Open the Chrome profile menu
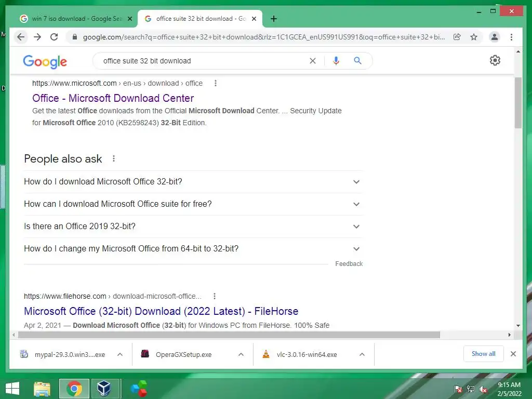The image size is (532, 399). point(495,37)
